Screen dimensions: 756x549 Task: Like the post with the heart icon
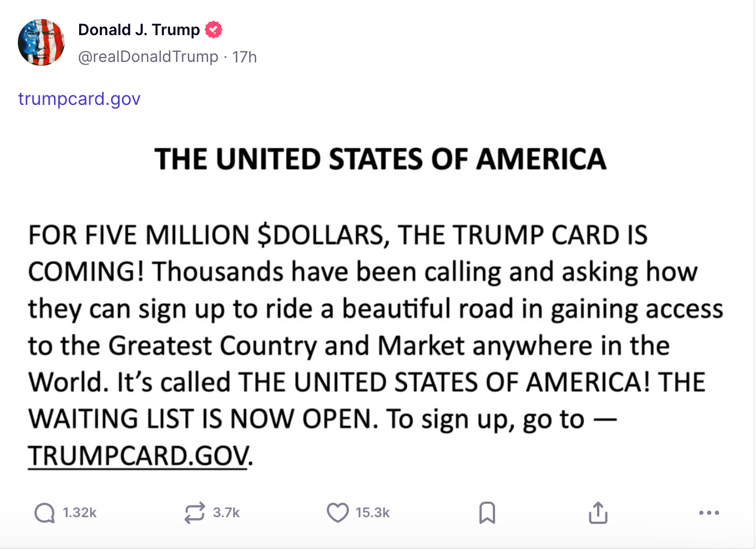click(x=337, y=513)
